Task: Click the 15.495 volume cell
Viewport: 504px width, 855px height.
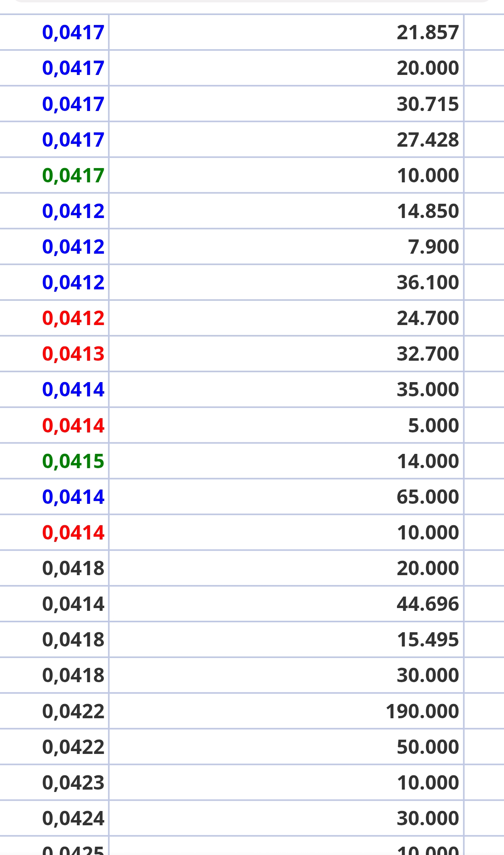Action: click(x=286, y=639)
